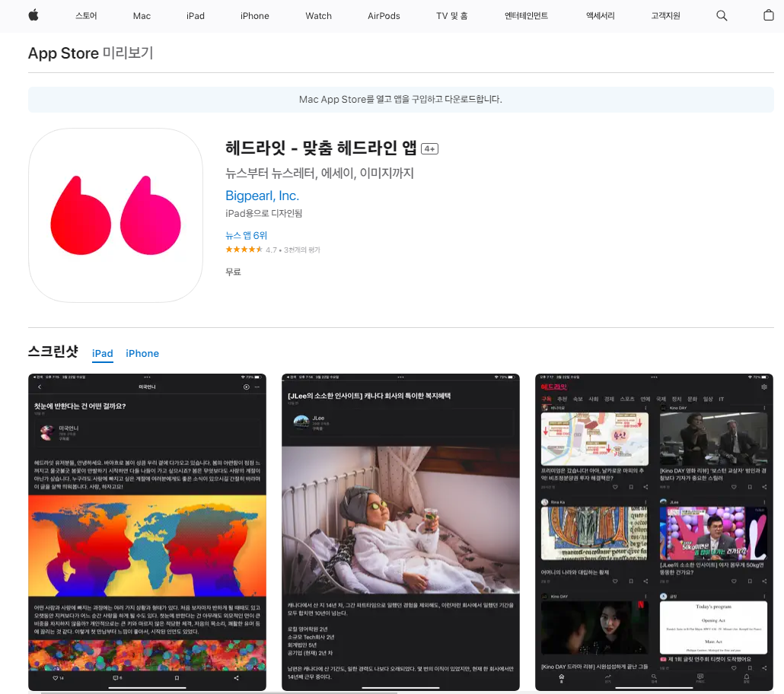Viewport: 784px width, 694px height.
Task: Open the first screenshot with world map
Action: (147, 532)
